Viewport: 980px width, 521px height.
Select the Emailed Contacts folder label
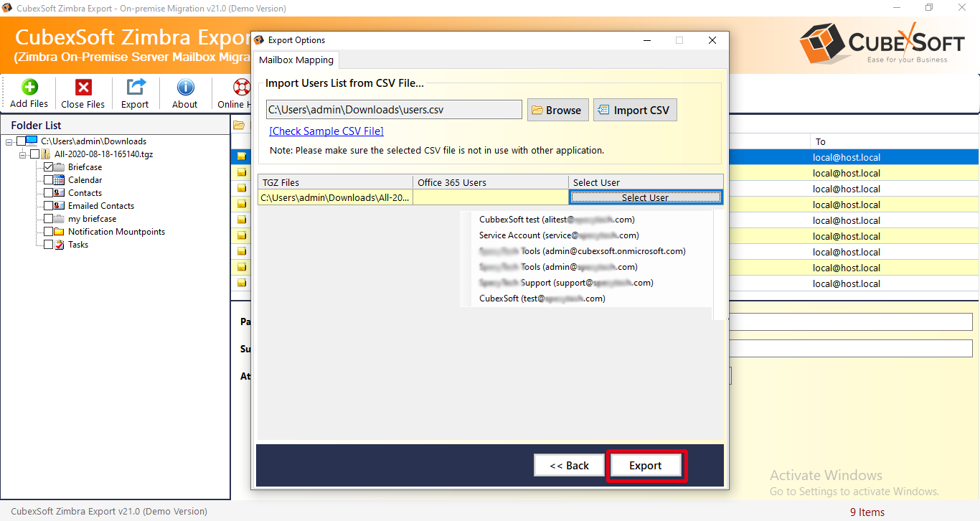(101, 206)
